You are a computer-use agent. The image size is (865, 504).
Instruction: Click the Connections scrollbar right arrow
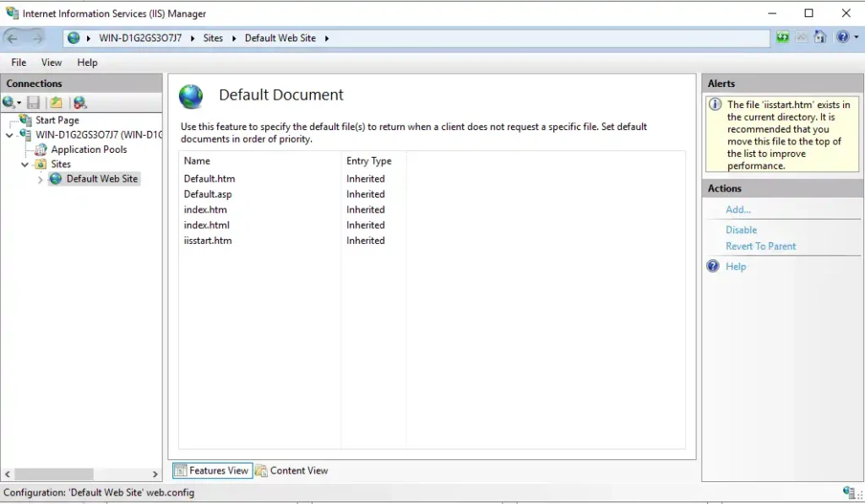pos(155,474)
